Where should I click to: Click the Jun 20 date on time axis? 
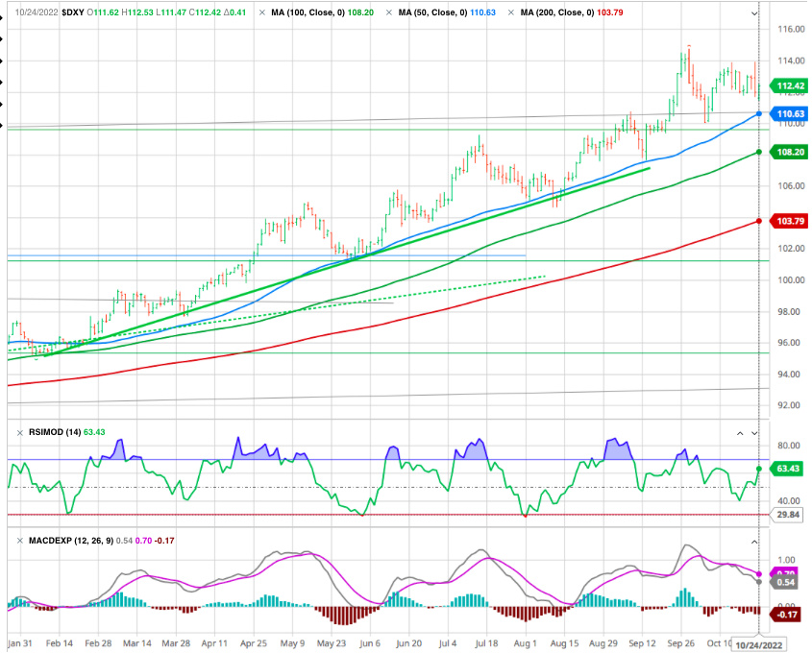(x=408, y=643)
